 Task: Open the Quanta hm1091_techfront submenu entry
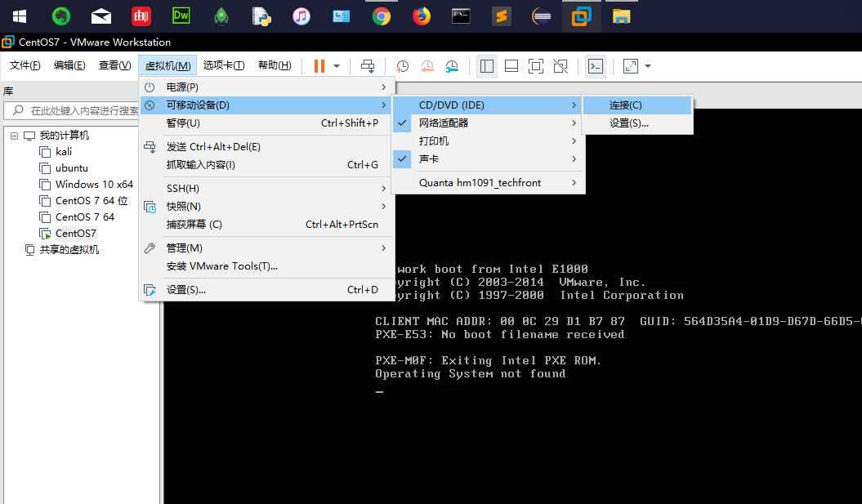(488, 183)
